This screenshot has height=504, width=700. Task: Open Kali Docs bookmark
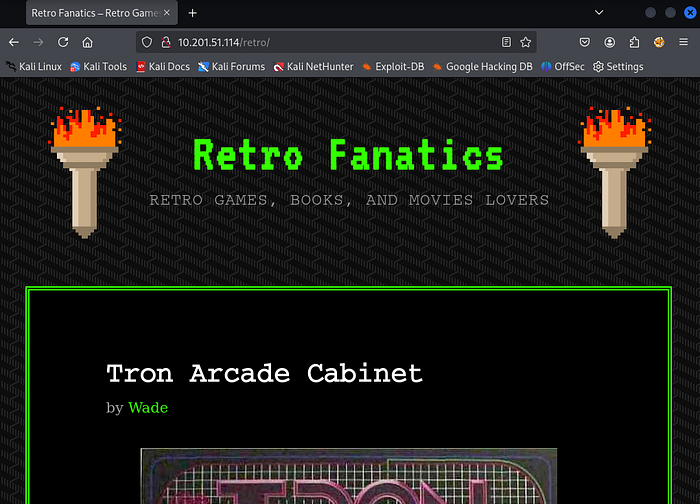163,67
